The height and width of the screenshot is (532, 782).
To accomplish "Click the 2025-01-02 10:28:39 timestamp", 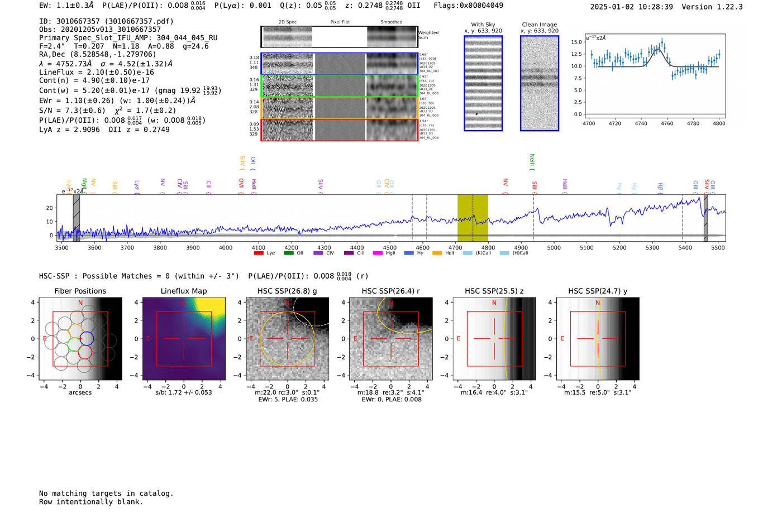I will [x=632, y=7].
